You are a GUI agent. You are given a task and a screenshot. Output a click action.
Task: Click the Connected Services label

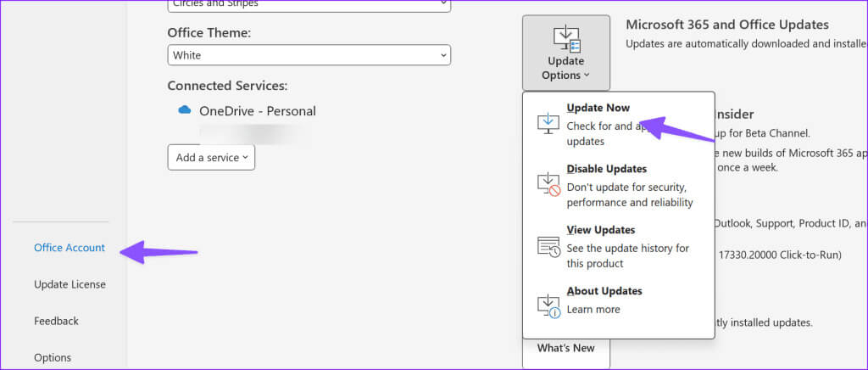point(227,86)
